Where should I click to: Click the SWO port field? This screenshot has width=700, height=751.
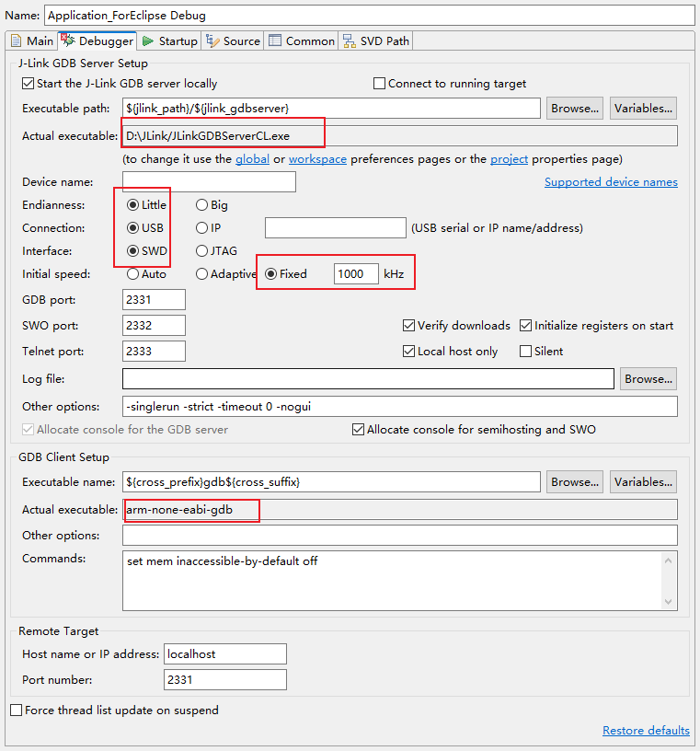click(x=154, y=326)
